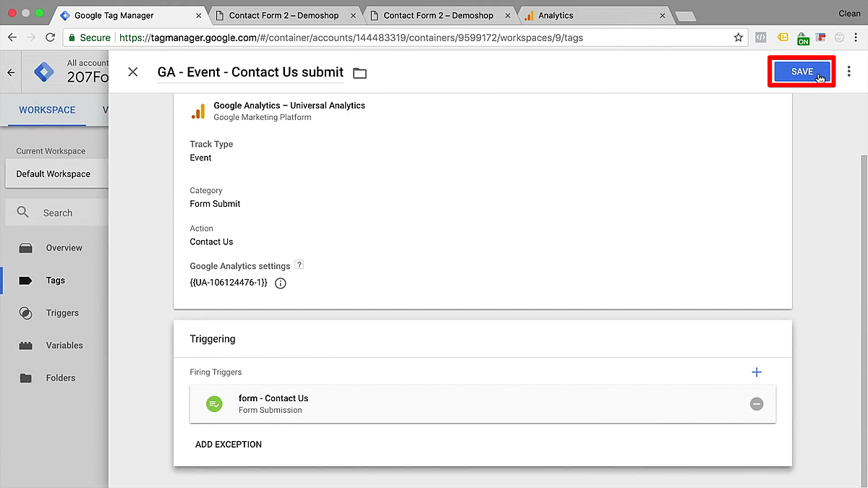Open the tag editor three-dot options menu
Viewport: 868px width, 488px height.
click(x=849, y=72)
